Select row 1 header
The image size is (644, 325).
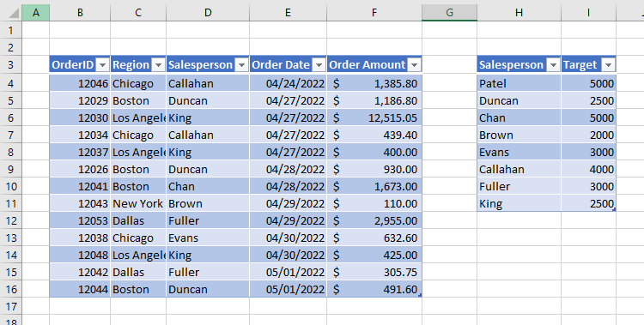pos(10,30)
